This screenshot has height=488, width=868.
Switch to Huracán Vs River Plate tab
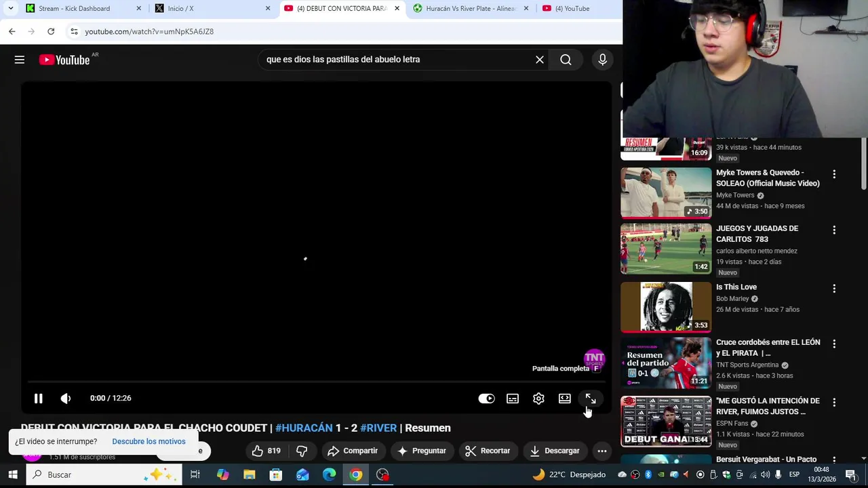click(x=471, y=9)
